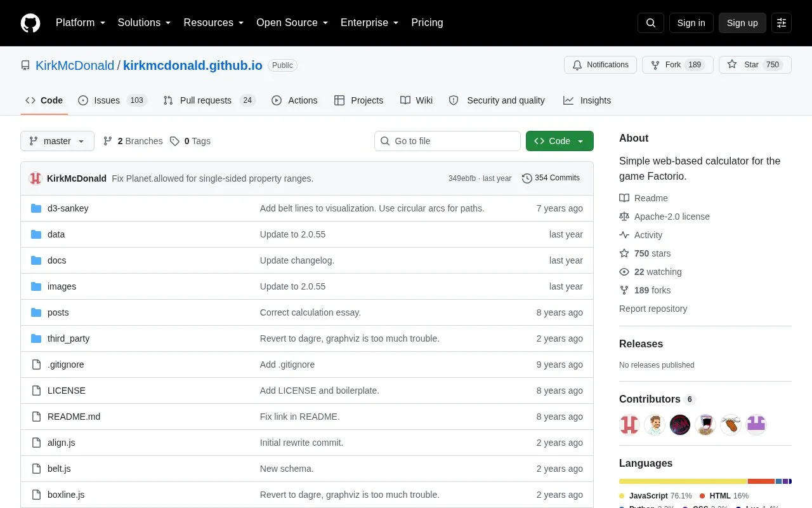Click the Fork repository button
Viewport: 812px width, 508px height.
(x=678, y=65)
